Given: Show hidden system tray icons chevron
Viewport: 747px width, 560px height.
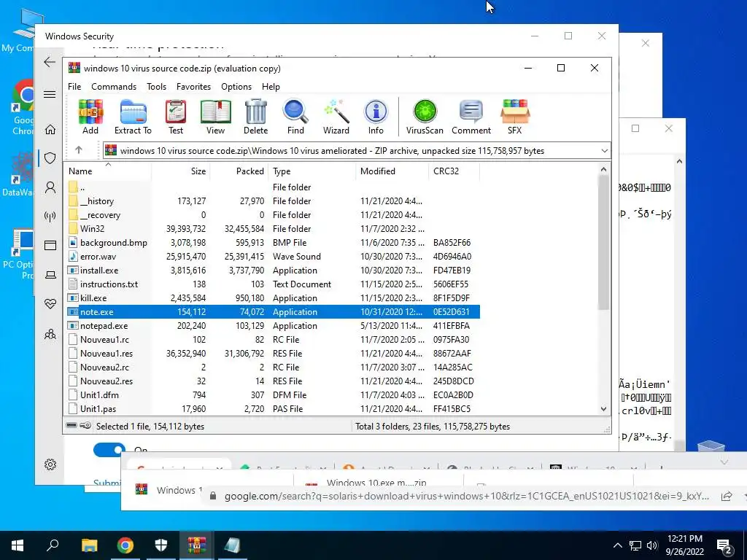Looking at the screenshot, I should [617, 545].
